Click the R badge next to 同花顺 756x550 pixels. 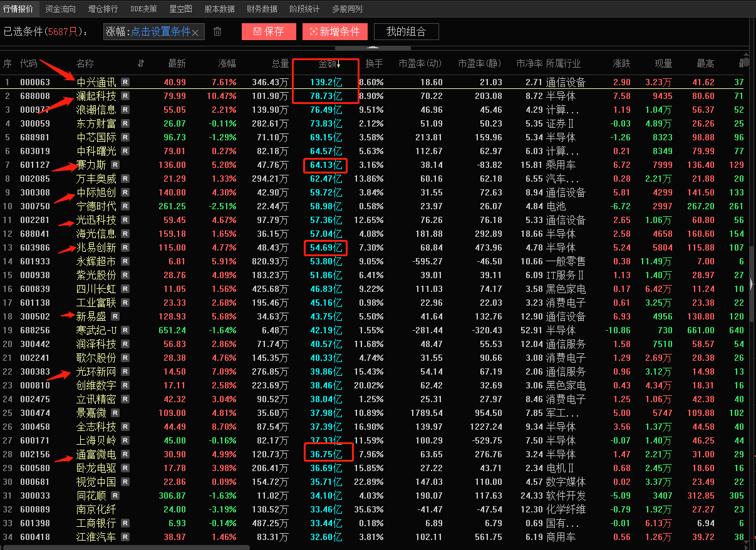click(x=115, y=496)
